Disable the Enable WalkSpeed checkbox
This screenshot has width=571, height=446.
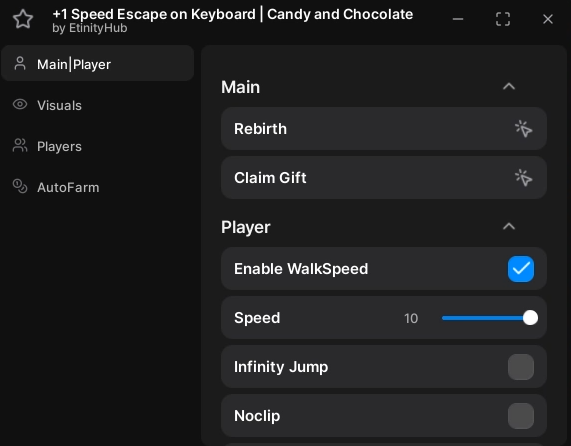[521, 269]
